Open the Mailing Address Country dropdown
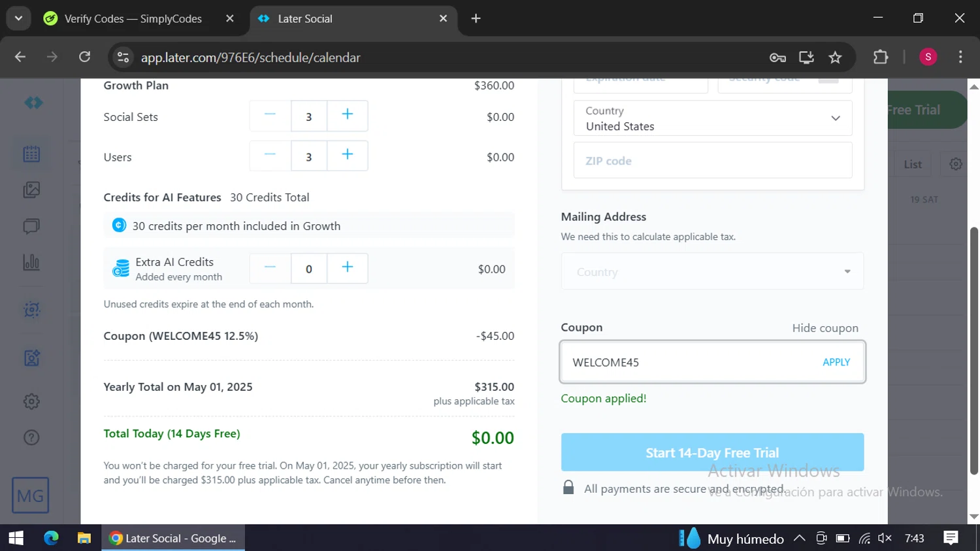 click(x=712, y=271)
